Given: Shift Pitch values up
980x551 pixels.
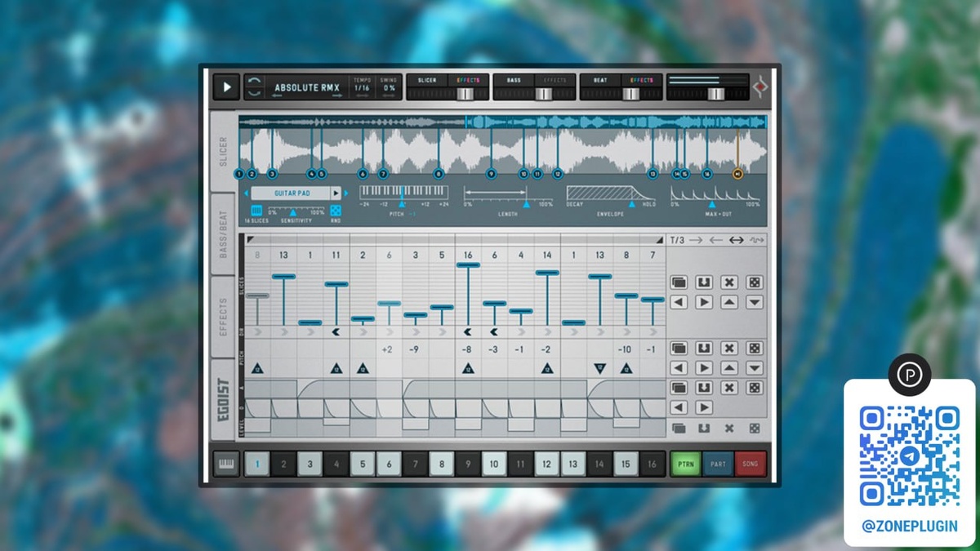Looking at the screenshot, I should pos(729,368).
